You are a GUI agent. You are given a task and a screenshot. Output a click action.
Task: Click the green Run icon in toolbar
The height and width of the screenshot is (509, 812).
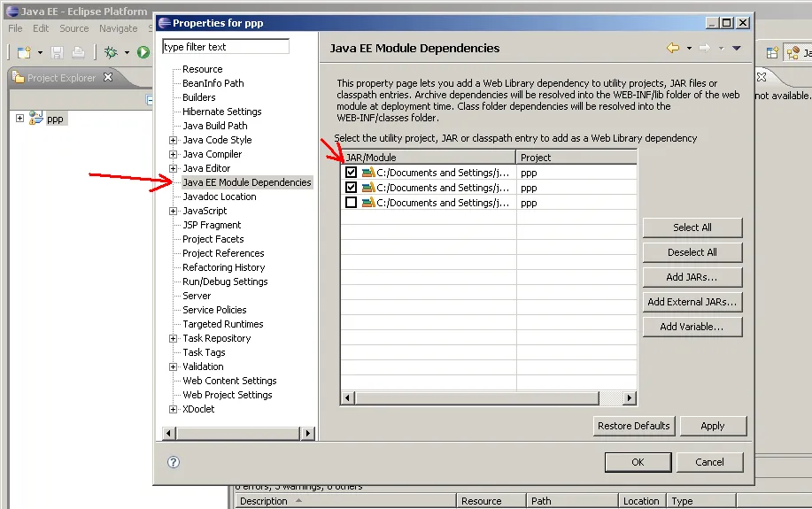click(x=143, y=52)
